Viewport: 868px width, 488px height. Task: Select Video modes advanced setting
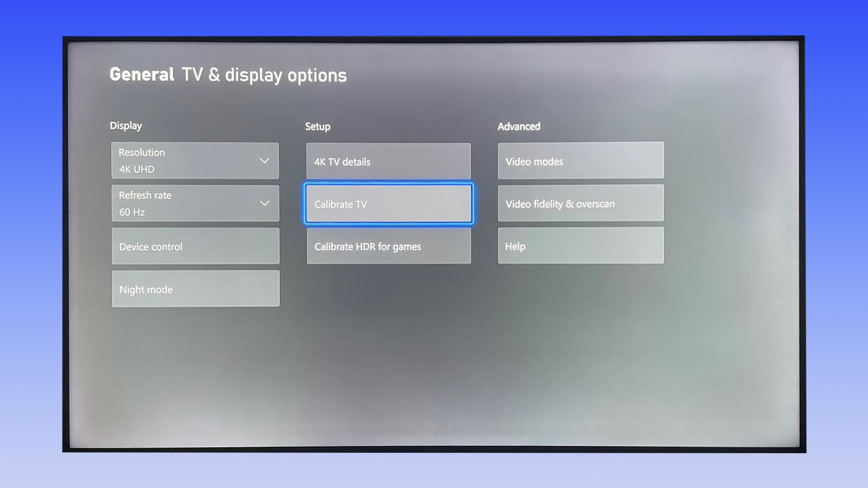pos(581,160)
